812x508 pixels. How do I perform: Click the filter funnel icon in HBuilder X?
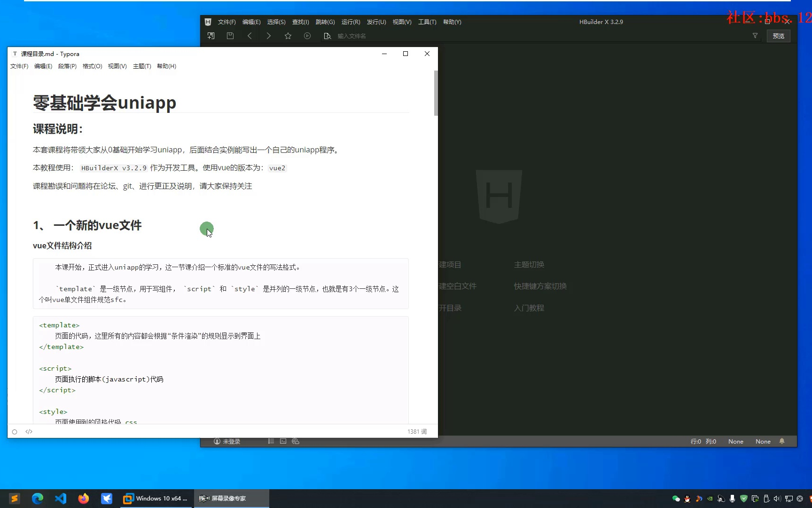click(755, 36)
